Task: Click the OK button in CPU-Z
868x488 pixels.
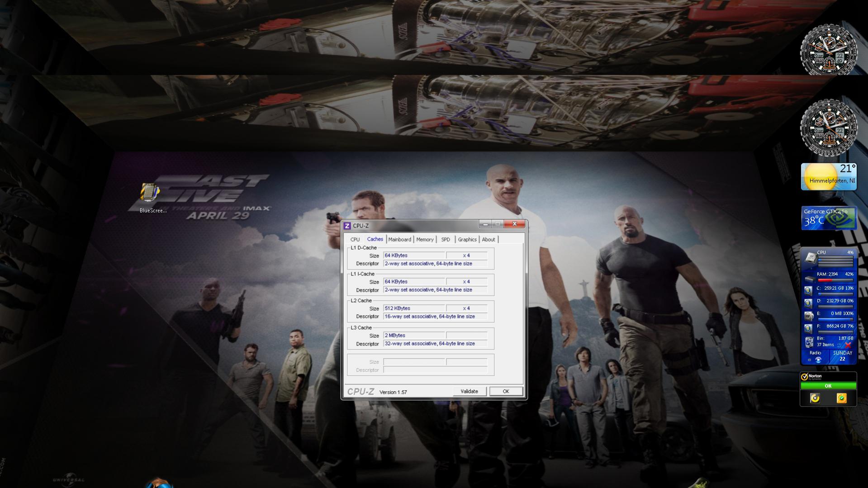Action: [506, 391]
